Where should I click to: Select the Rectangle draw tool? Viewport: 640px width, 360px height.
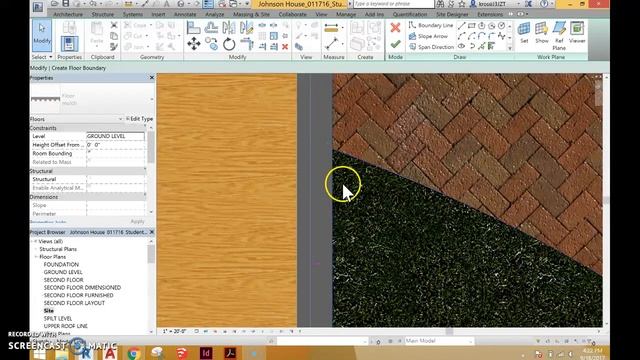[471, 26]
